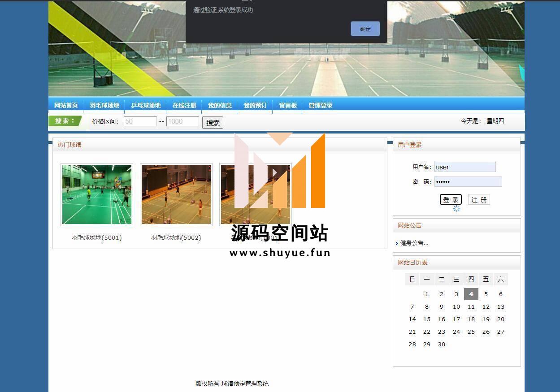Click the 登录 button
560x392 pixels.
(451, 200)
